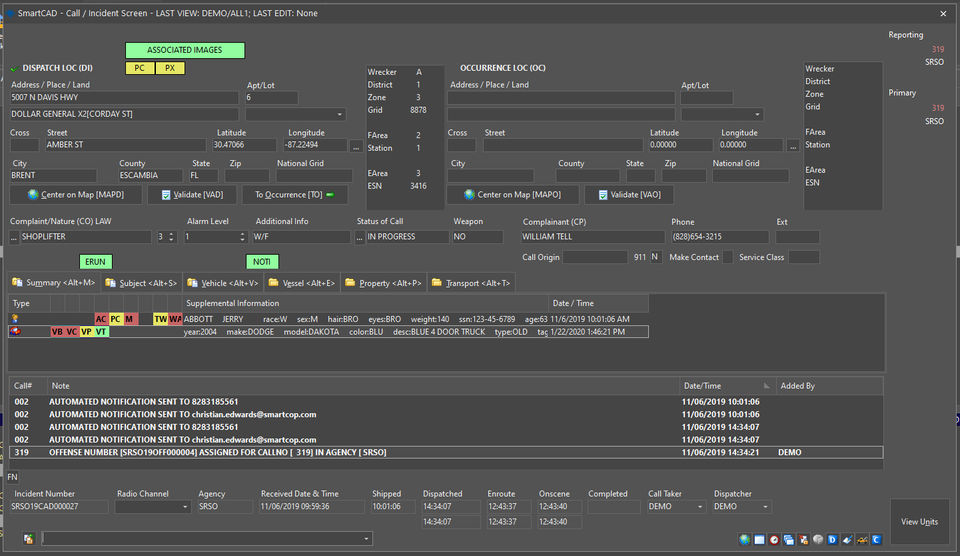The width and height of the screenshot is (960, 556).
Task: Click the Phone field (828)654-3215
Action: (719, 237)
